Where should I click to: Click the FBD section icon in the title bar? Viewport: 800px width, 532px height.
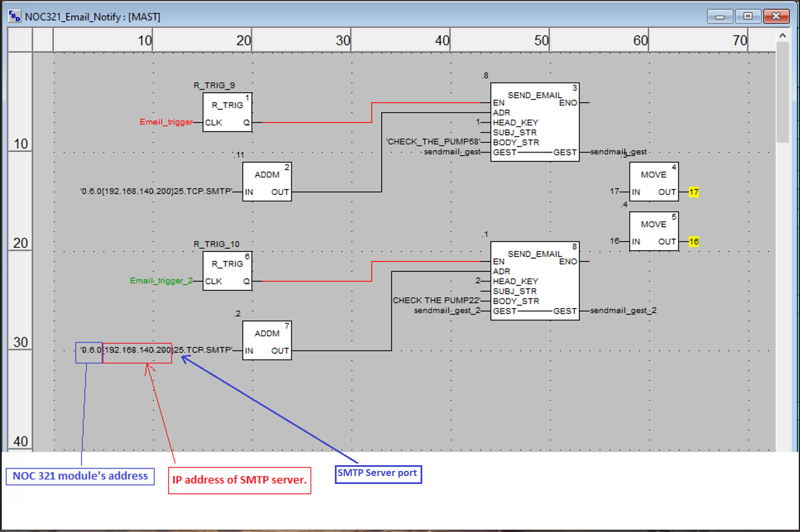click(x=15, y=16)
